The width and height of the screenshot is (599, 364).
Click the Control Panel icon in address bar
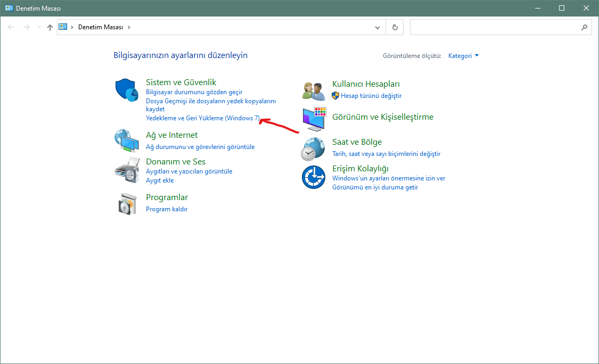pos(63,27)
